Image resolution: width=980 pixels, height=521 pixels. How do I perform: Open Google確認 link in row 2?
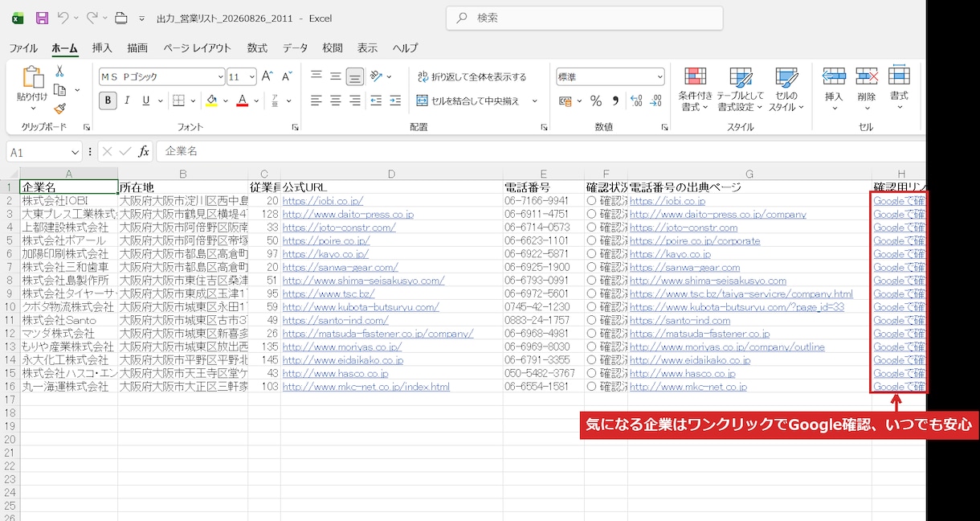(899, 201)
